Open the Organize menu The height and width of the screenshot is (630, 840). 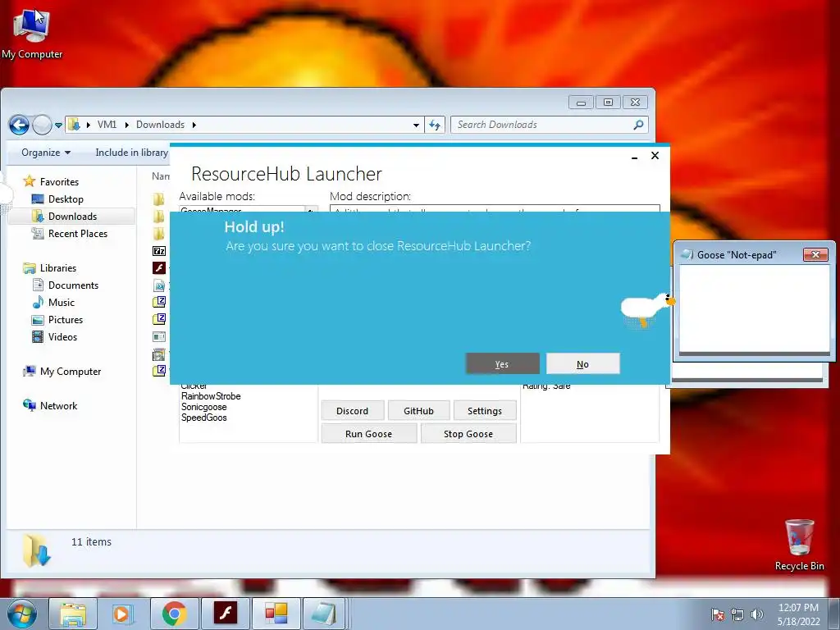[46, 153]
